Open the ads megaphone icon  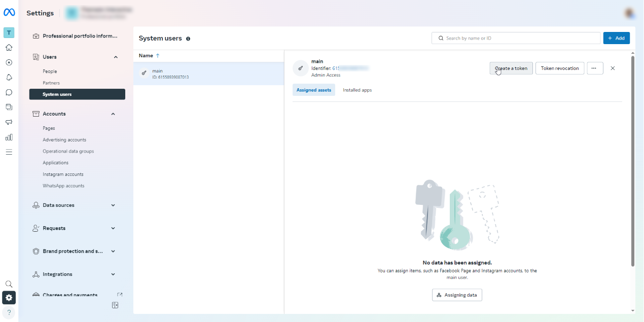point(9,122)
